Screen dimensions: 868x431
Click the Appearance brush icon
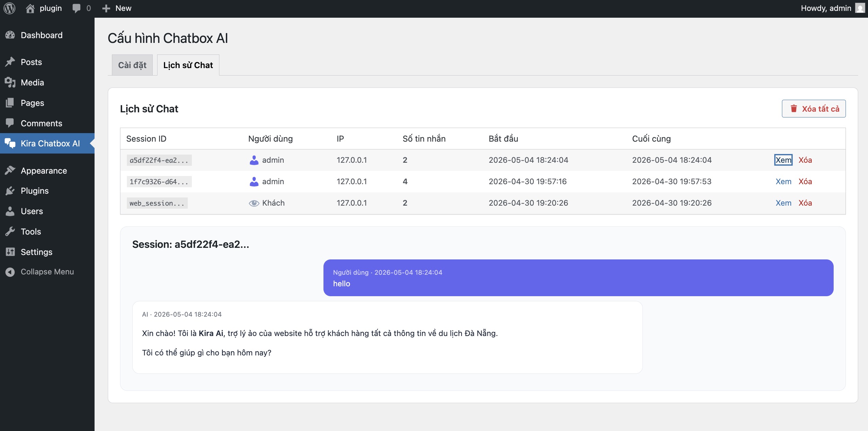click(x=10, y=171)
